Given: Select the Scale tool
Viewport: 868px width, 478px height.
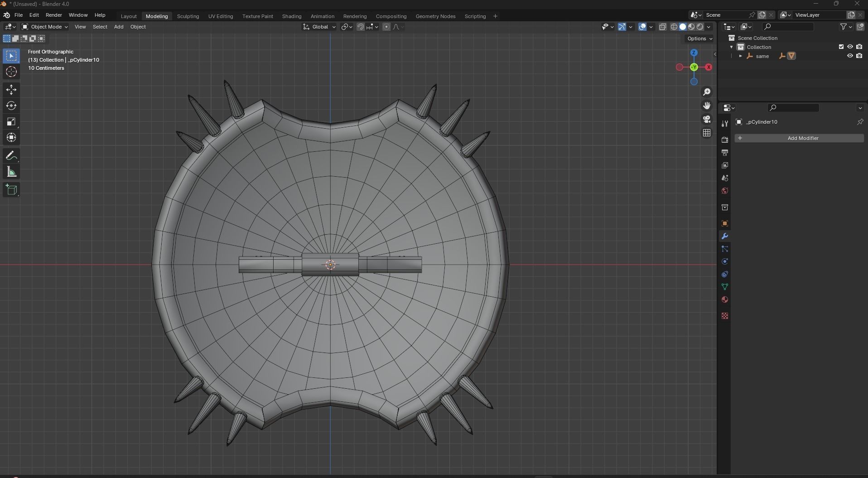Looking at the screenshot, I should (11, 121).
